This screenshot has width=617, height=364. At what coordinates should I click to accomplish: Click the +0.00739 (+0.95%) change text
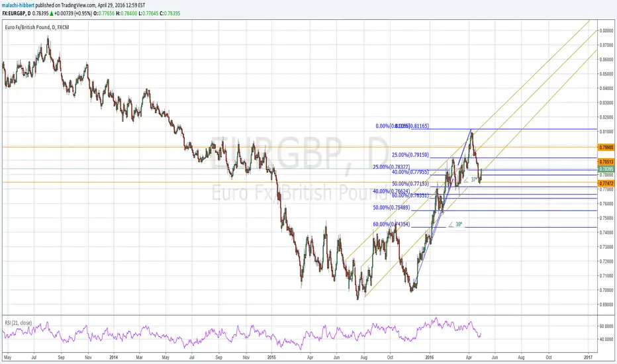coord(73,13)
